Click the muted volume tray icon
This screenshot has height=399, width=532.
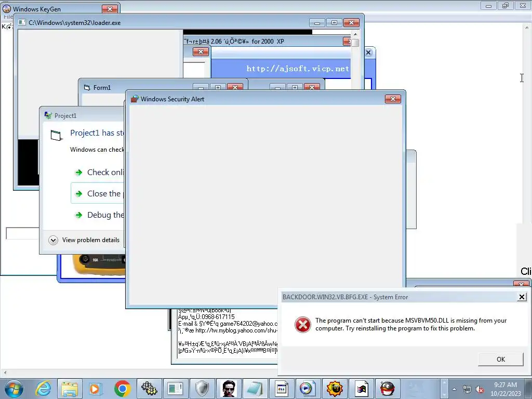480,389
